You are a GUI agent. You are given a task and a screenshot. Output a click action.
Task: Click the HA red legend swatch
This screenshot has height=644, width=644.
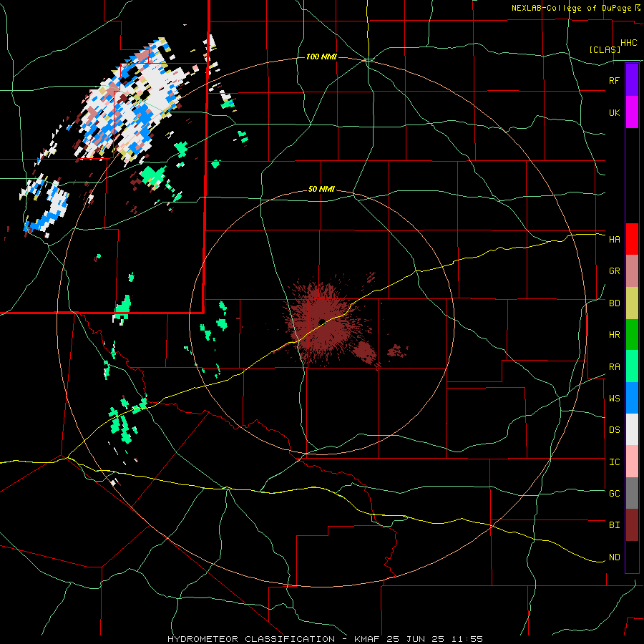632,239
